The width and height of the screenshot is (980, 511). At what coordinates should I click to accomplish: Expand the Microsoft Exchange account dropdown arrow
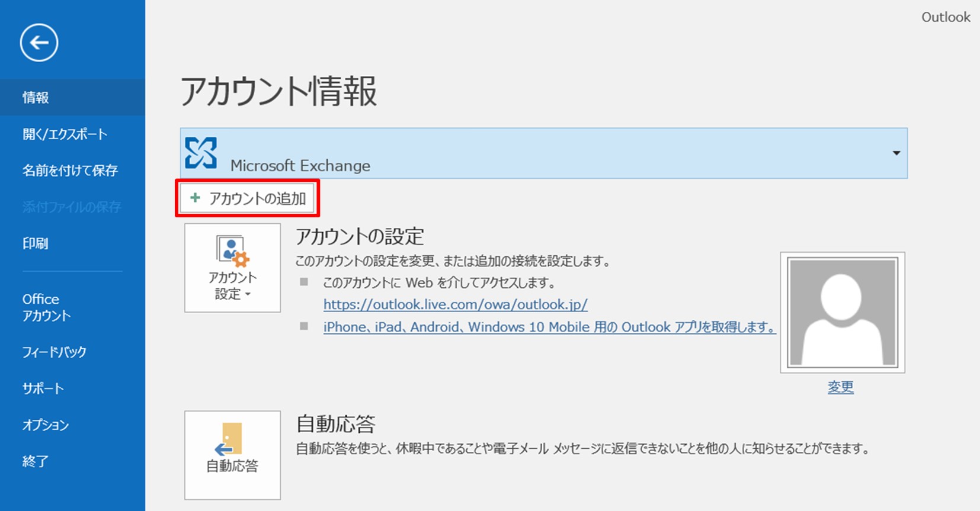[x=896, y=153]
